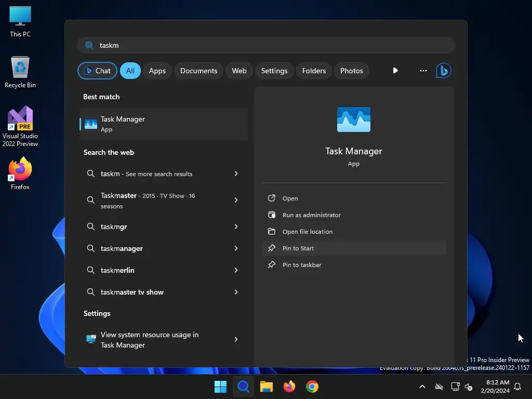Expand the Taskmaster TV Show result chevron
532x399 pixels.
[x=236, y=200]
